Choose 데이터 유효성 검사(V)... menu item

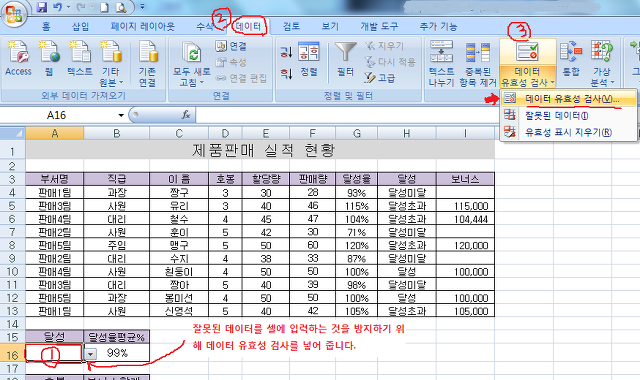[568, 99]
